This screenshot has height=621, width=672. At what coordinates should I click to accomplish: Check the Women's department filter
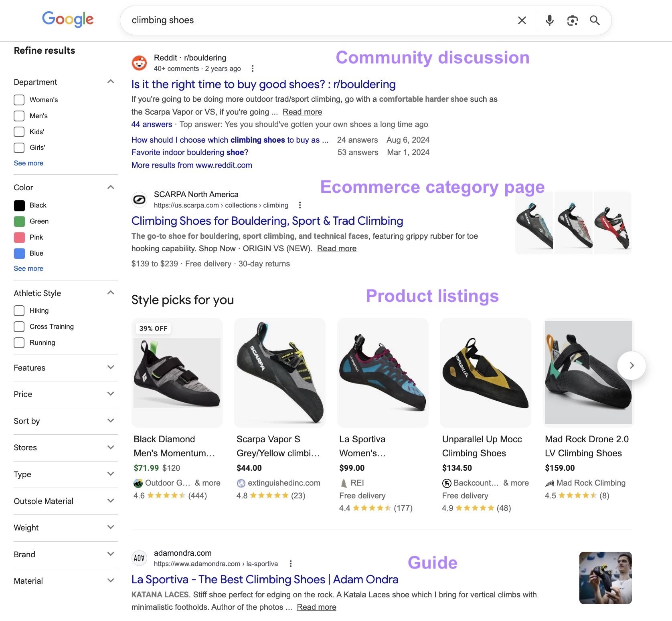point(19,100)
